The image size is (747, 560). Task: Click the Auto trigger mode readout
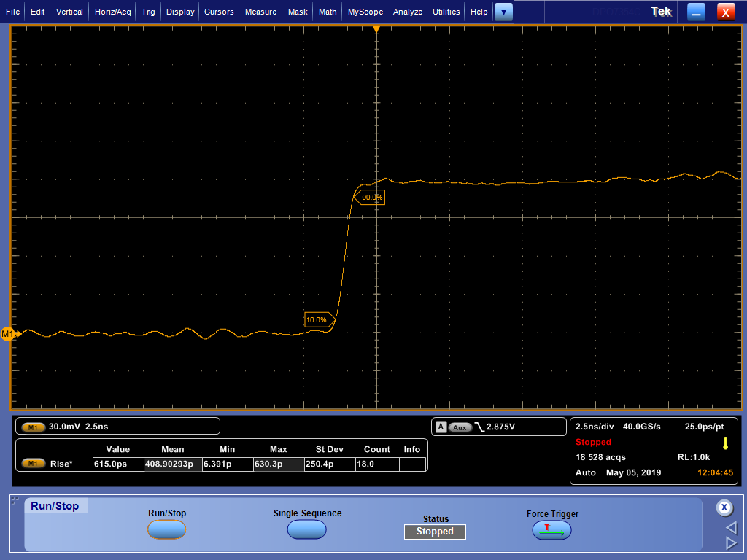[586, 472]
